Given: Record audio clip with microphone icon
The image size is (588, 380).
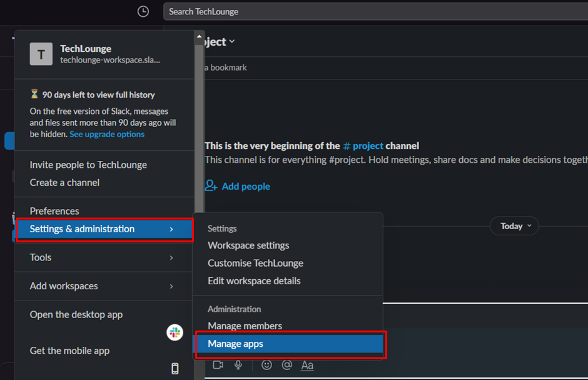Looking at the screenshot, I should [x=238, y=364].
